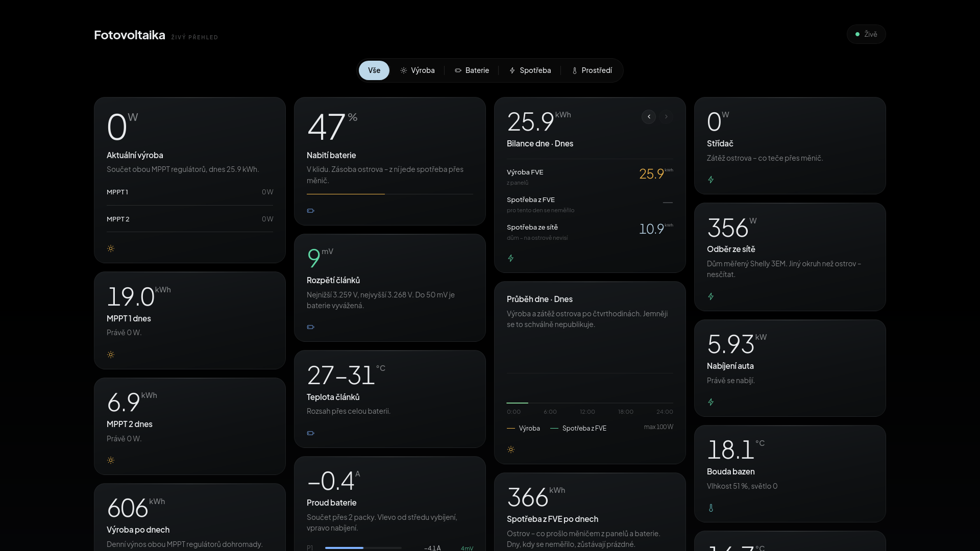The image size is (980, 551).
Task: Go to next day in Bilance dne
Action: [666, 117]
